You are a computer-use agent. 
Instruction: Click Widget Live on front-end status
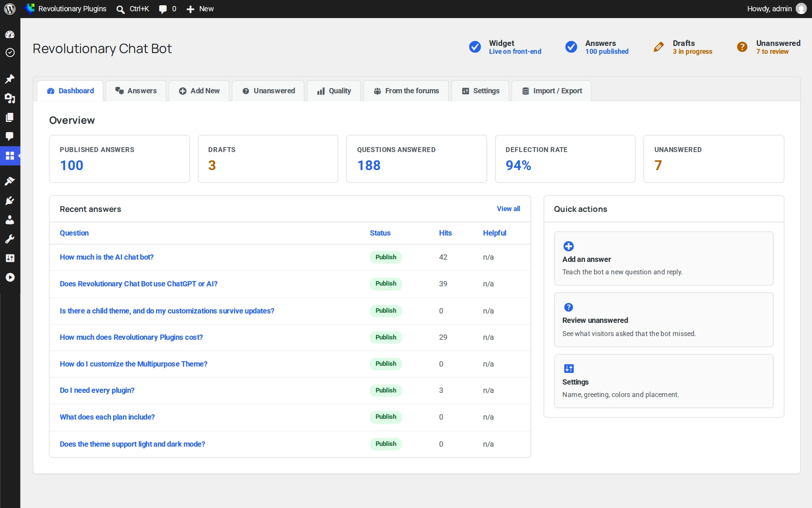click(x=505, y=47)
